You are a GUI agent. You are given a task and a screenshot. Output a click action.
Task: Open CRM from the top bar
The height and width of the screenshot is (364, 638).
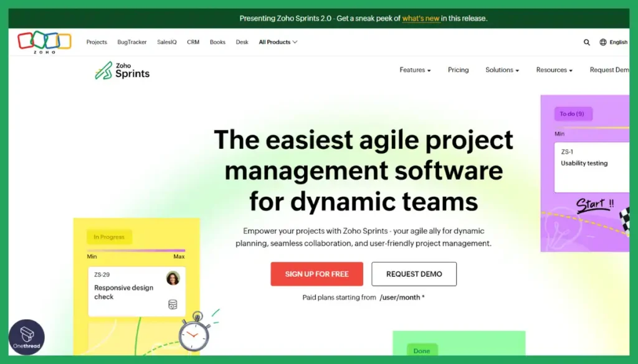[x=193, y=42]
